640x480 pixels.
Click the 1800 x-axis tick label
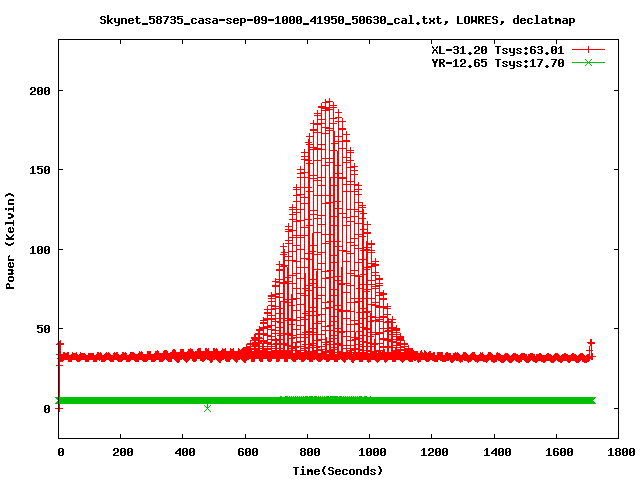click(621, 452)
